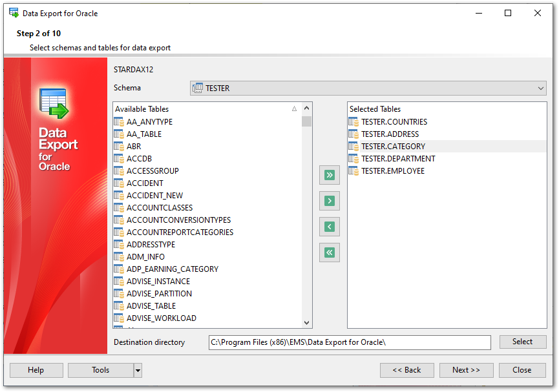Open the TESTER schema dropdown
The image size is (559, 392).
(368, 88)
